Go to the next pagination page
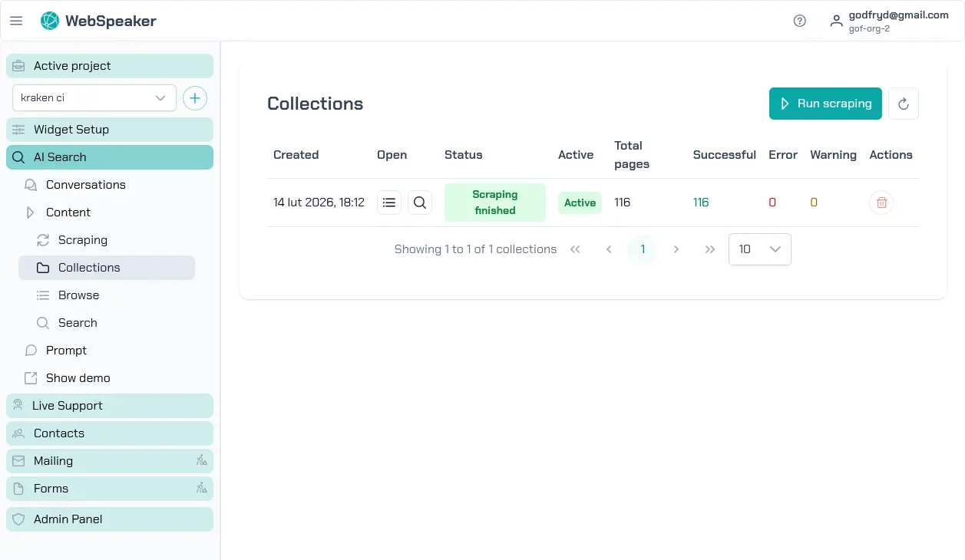The height and width of the screenshot is (560, 965). tap(676, 249)
